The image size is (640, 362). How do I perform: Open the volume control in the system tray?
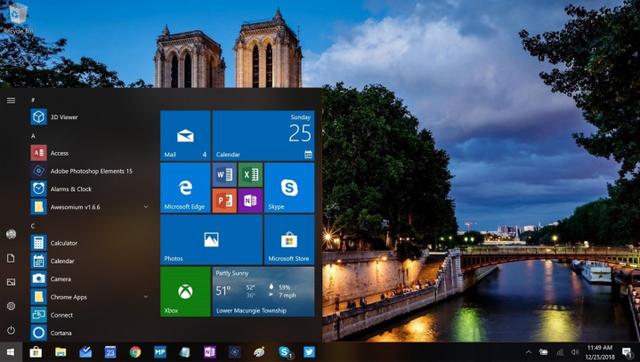[x=575, y=352]
